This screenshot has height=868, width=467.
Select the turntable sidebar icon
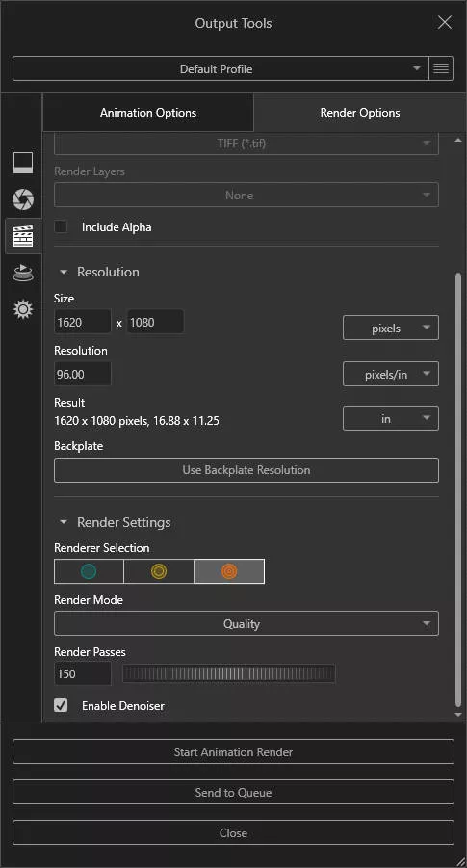click(x=23, y=273)
